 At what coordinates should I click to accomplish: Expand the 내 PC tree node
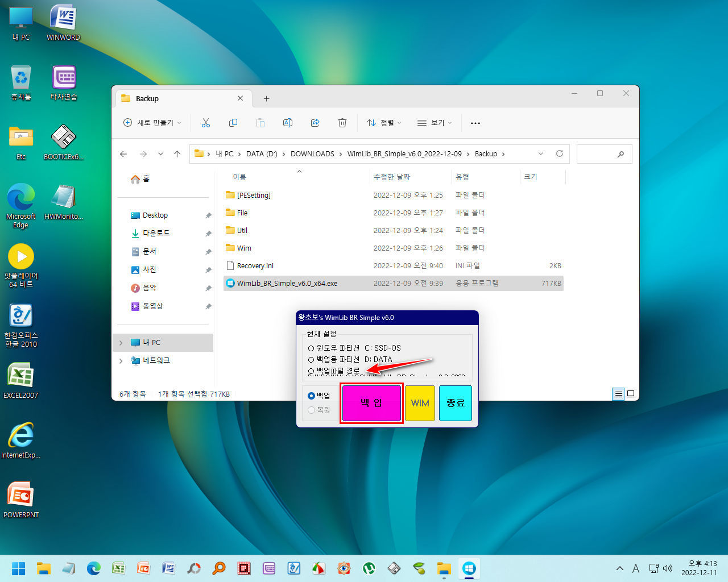121,343
